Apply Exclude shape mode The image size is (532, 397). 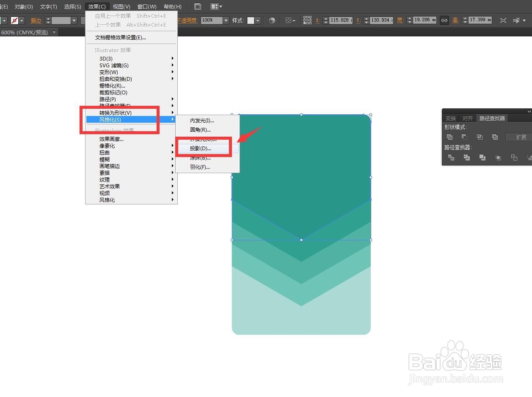495,137
